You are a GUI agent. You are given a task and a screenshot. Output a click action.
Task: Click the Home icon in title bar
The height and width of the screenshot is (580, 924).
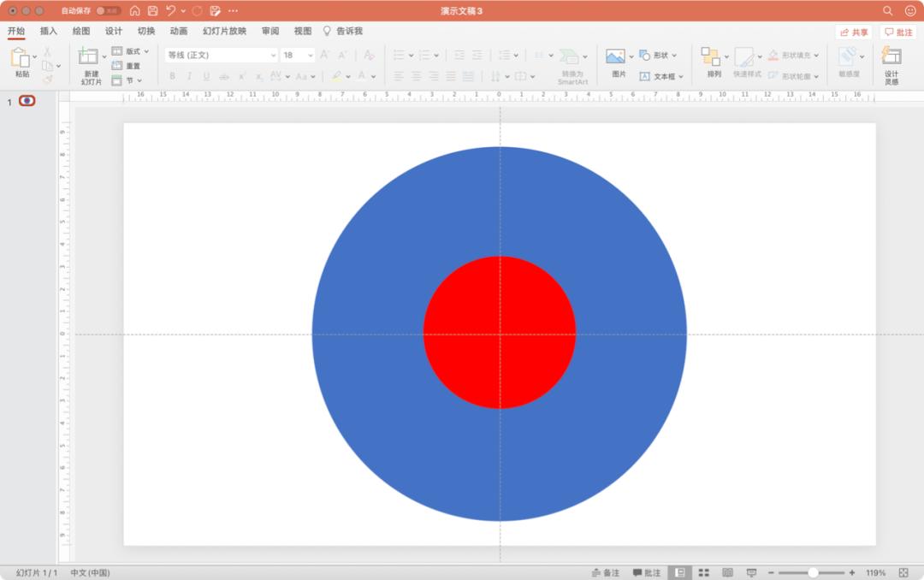coord(134,10)
